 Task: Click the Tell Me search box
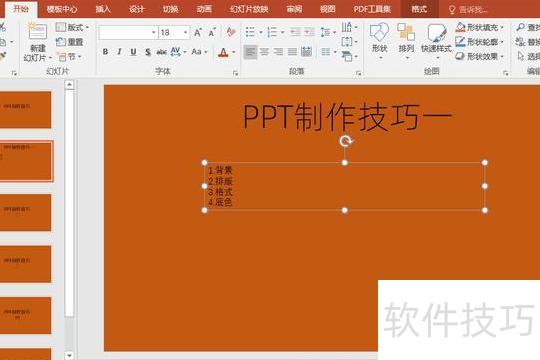pyautogui.click(x=469, y=10)
